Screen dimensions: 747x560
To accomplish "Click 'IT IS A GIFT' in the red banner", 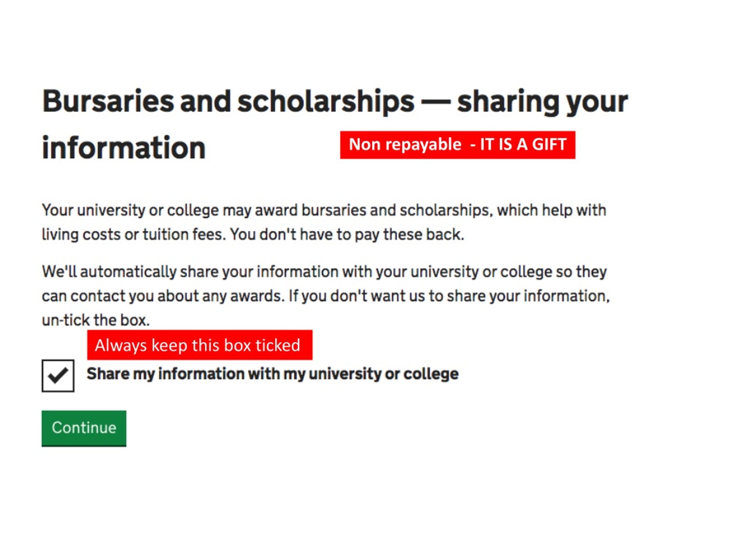I will coord(523,144).
